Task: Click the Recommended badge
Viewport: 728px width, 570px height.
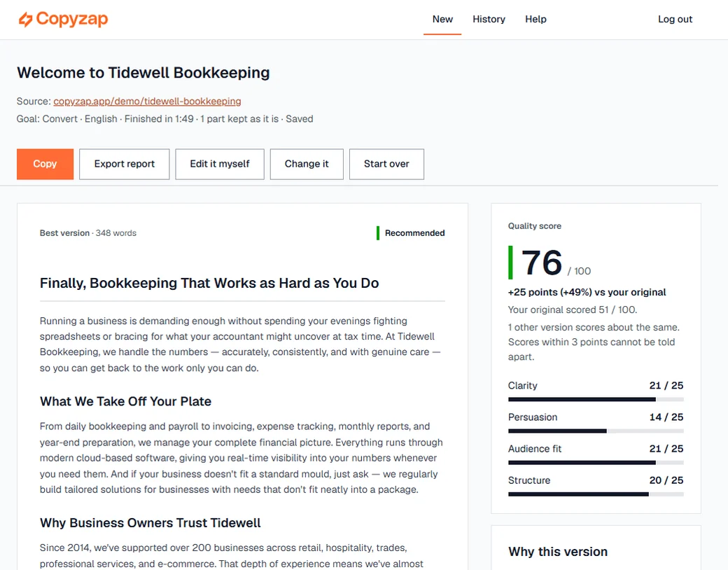Action: (410, 233)
